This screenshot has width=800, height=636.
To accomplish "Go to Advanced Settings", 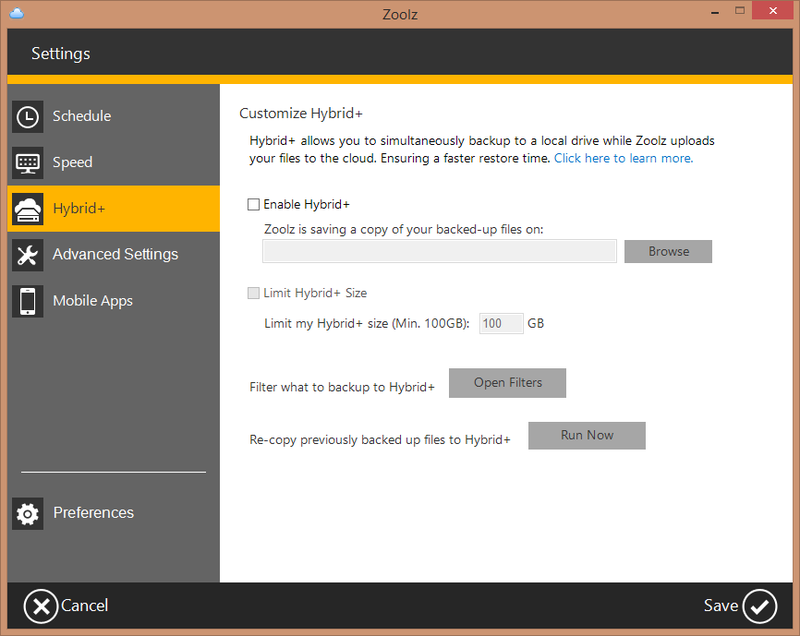I will point(114,255).
